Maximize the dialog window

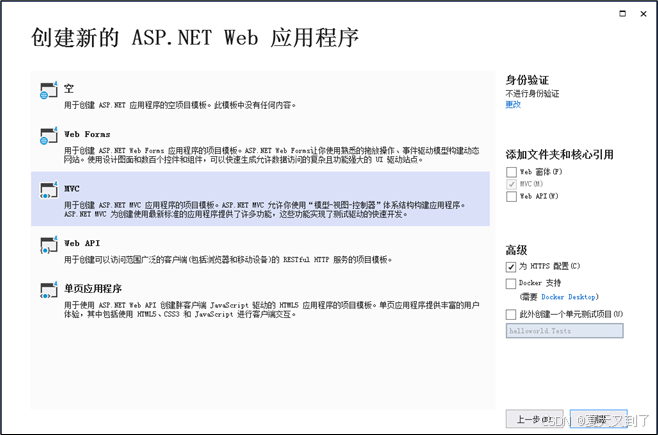coord(623,13)
